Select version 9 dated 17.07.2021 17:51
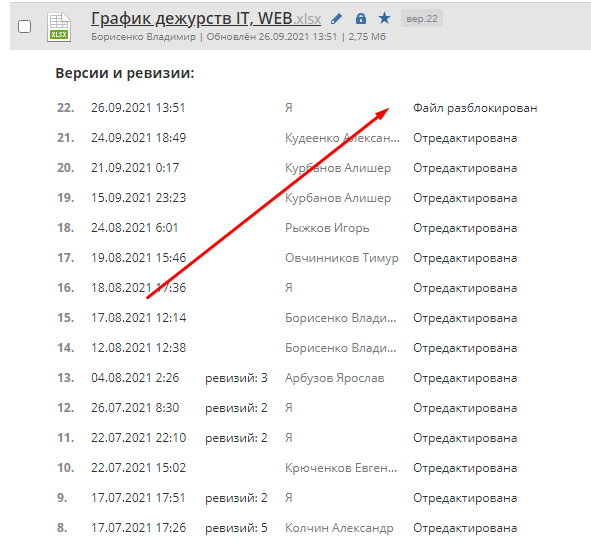 pos(138,498)
